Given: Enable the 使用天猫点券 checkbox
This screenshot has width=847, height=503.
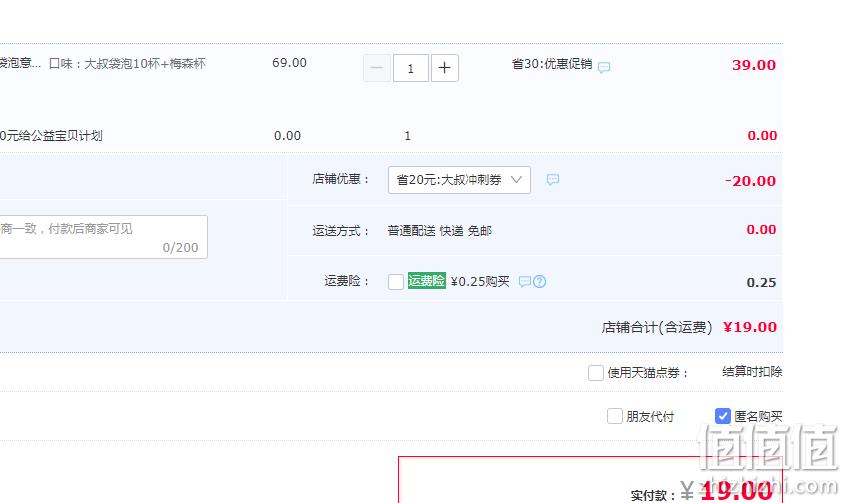Looking at the screenshot, I should pyautogui.click(x=596, y=373).
